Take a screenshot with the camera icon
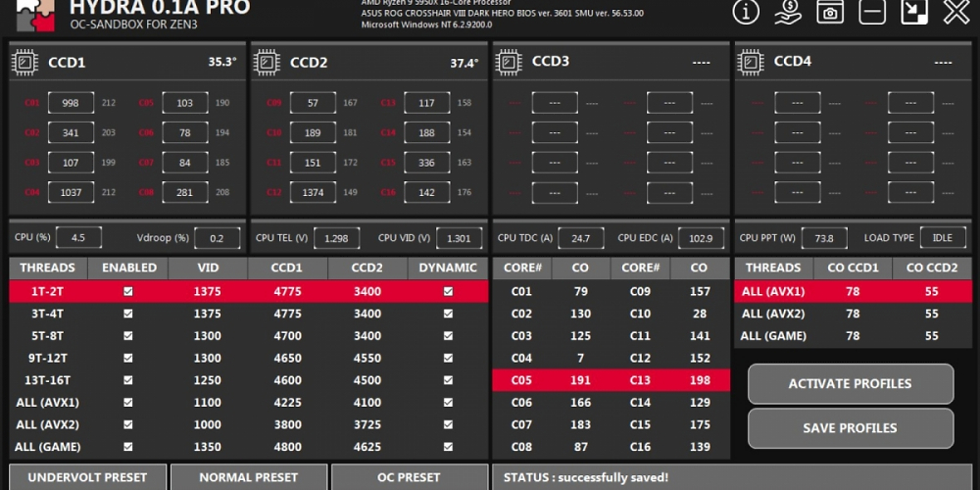This screenshot has width=980, height=490. click(x=830, y=11)
